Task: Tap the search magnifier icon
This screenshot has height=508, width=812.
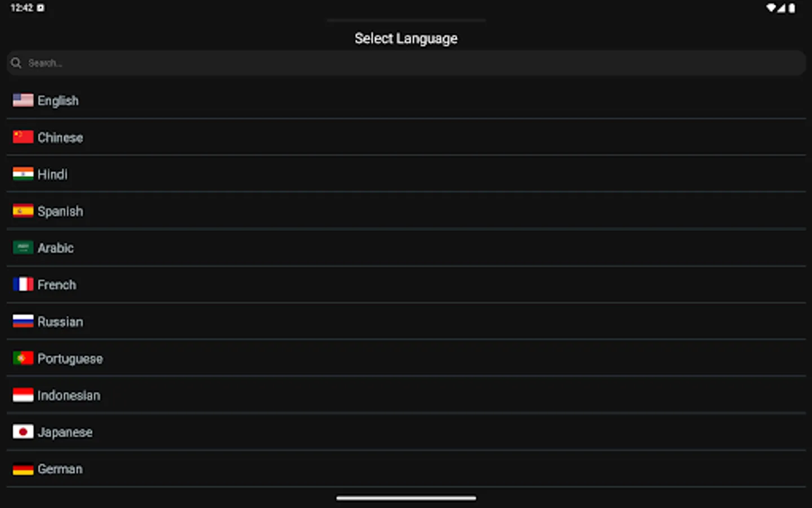Action: click(x=16, y=63)
